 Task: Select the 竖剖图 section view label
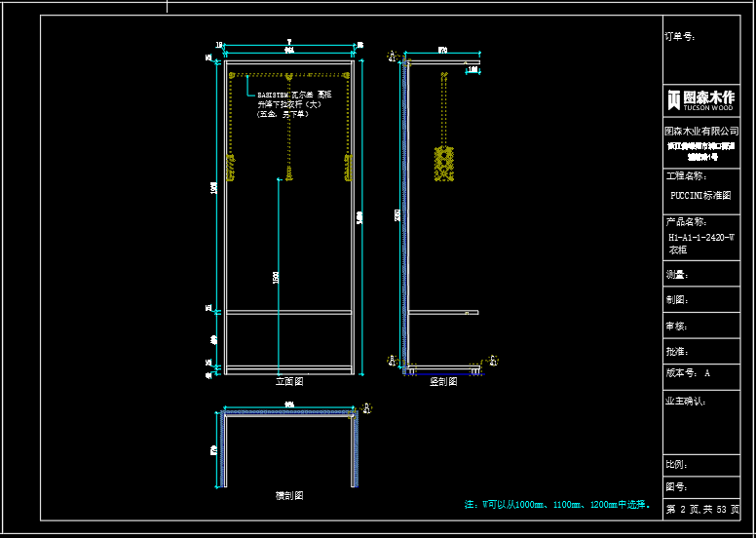[443, 382]
